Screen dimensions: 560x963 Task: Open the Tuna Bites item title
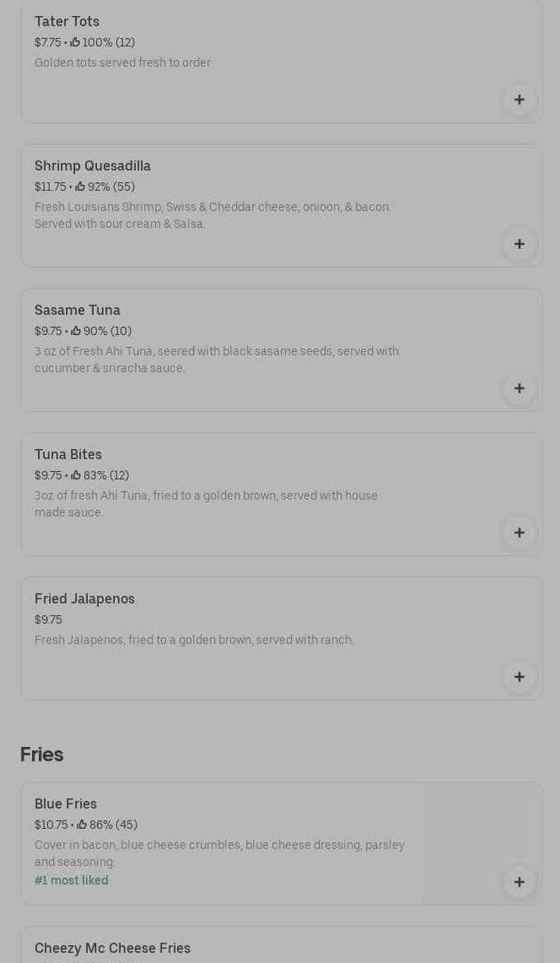tap(68, 455)
